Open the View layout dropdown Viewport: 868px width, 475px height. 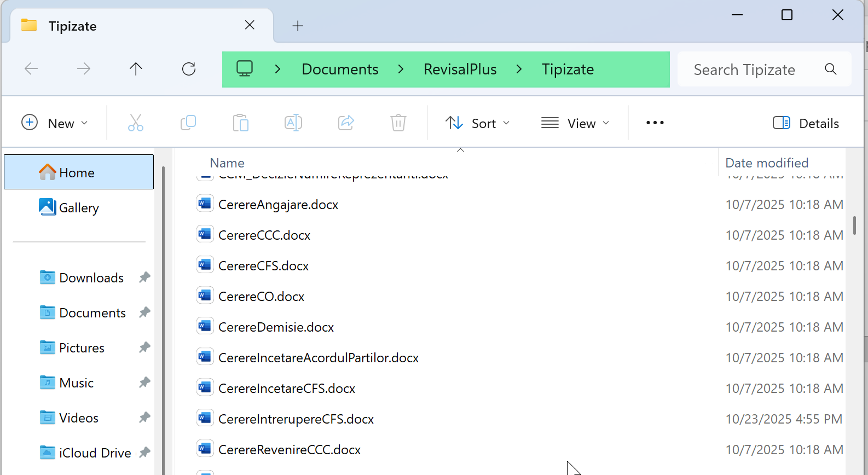click(575, 123)
